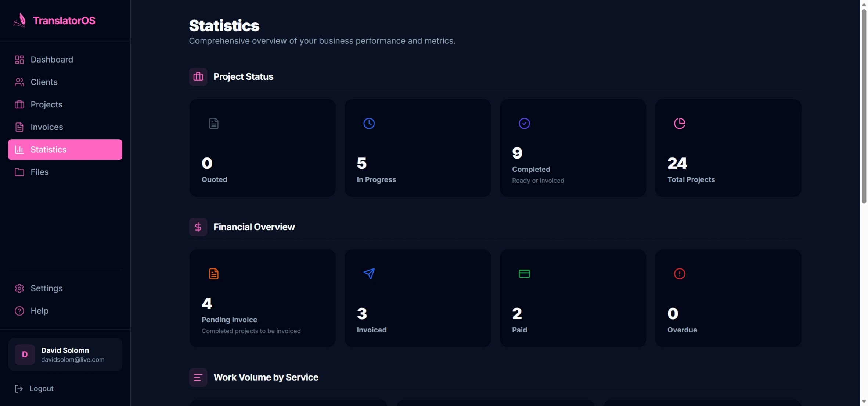Click the Statistics bar chart icon
The width and height of the screenshot is (868, 406).
(x=19, y=150)
